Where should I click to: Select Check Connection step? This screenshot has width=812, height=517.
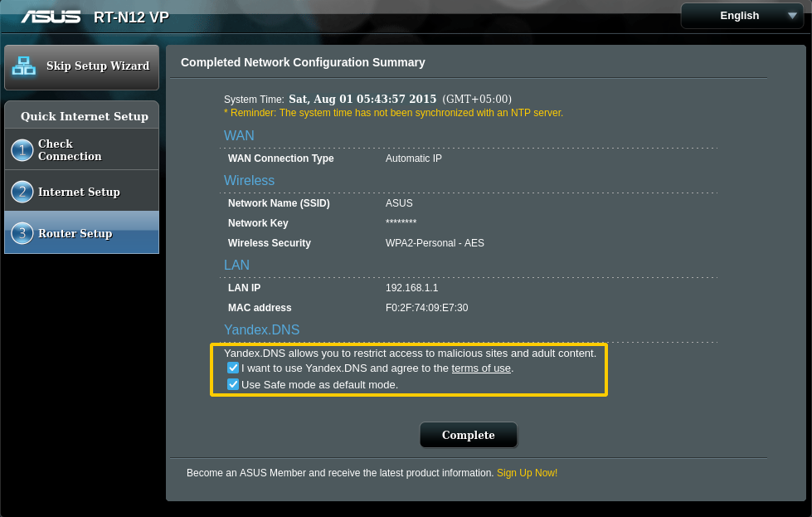(x=70, y=150)
